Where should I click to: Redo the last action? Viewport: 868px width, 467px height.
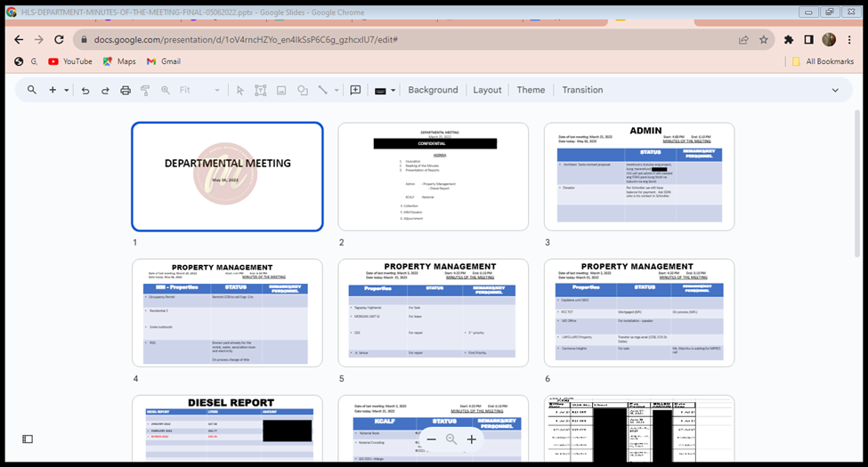(105, 90)
